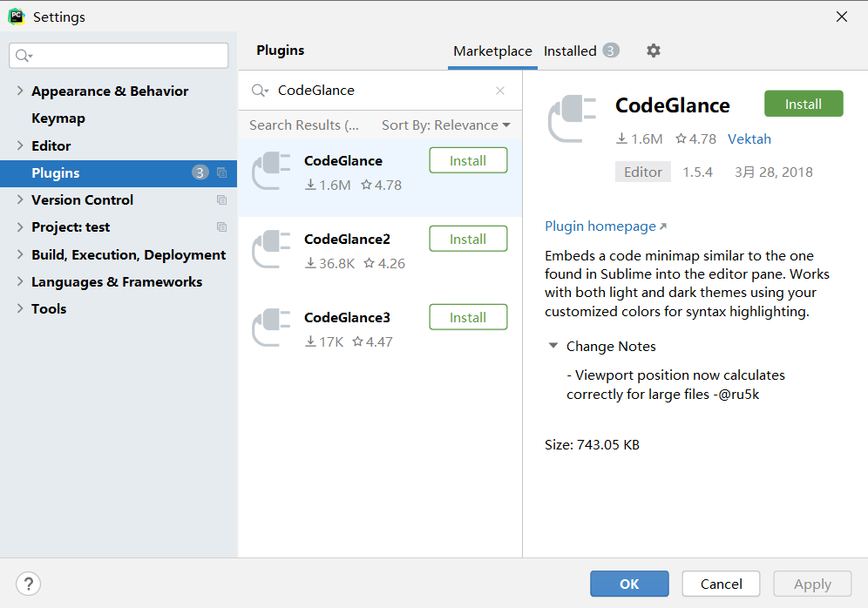Screen dimensions: 868x608
Task: Click the large CodeGlance detail icon
Action: [572, 119]
